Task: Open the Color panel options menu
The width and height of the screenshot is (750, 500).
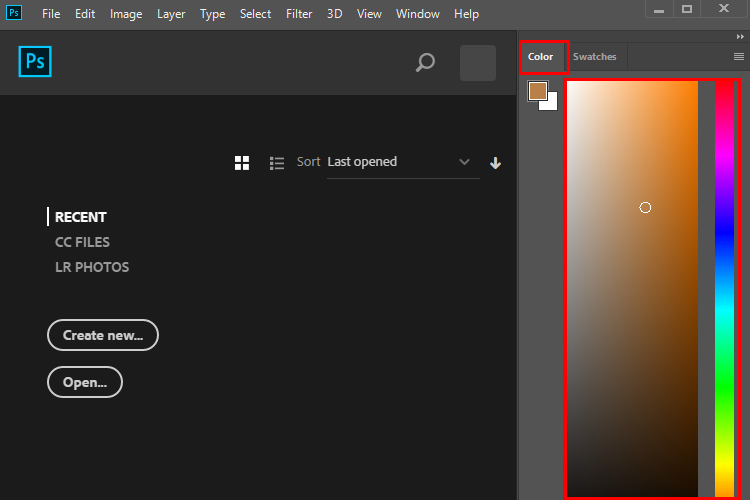Action: [739, 56]
